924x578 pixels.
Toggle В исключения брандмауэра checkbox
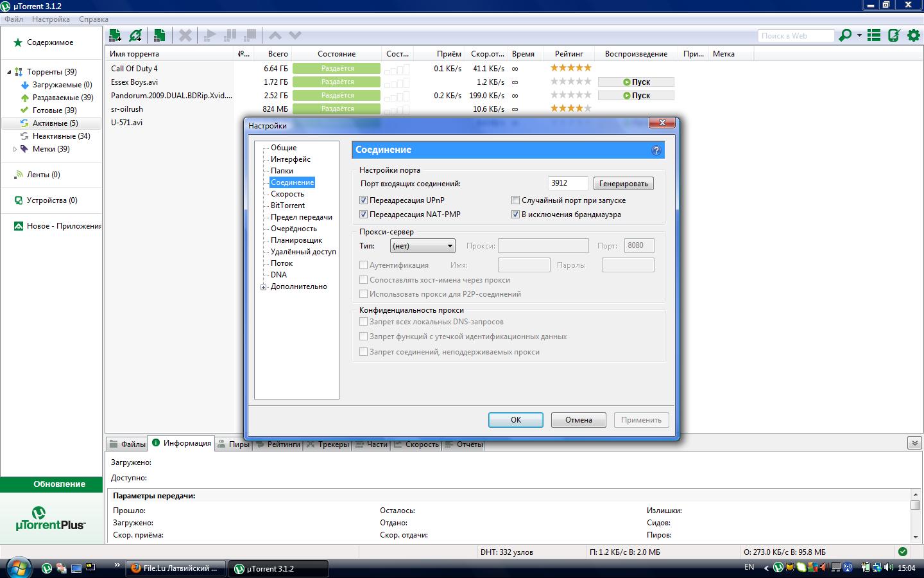click(x=515, y=215)
